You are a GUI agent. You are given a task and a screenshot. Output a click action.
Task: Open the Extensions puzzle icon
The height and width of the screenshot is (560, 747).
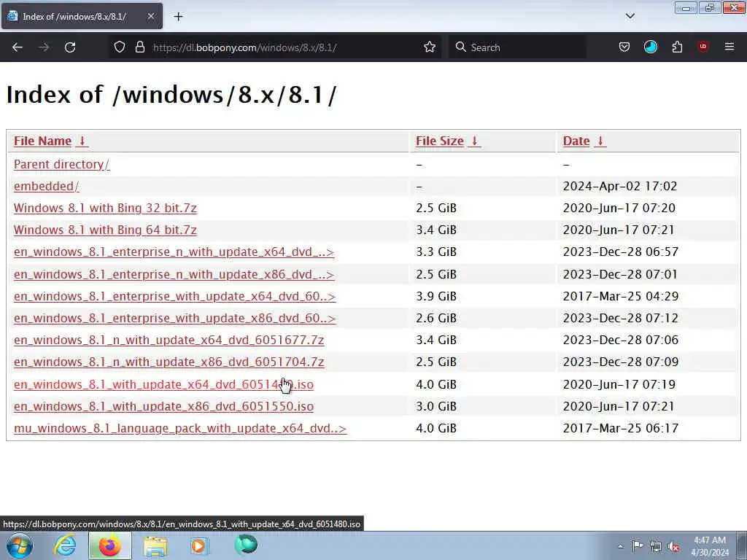677,47
